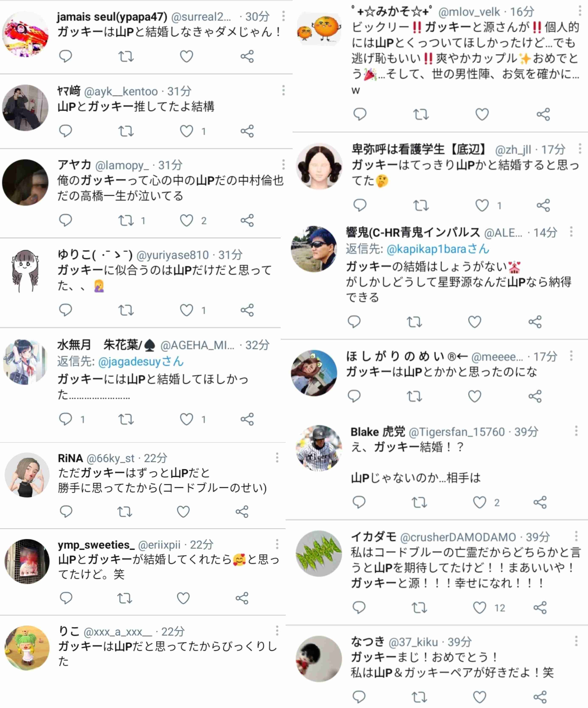Open the @jagadesuy reply link
This screenshot has height=708, width=588.
tap(141, 361)
